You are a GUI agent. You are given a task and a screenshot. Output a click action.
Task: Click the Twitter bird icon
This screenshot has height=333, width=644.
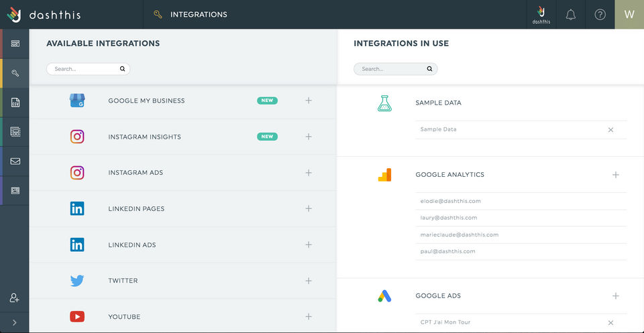pos(77,281)
